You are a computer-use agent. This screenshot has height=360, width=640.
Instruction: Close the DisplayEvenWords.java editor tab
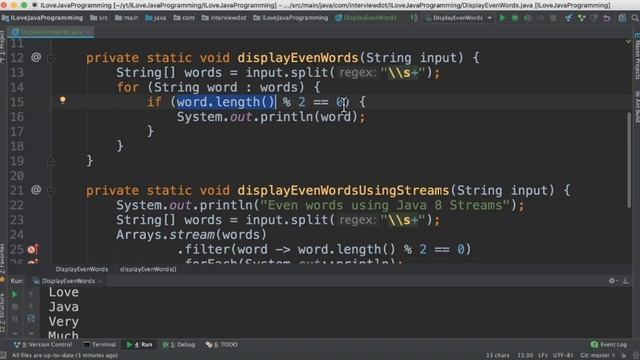click(88, 32)
